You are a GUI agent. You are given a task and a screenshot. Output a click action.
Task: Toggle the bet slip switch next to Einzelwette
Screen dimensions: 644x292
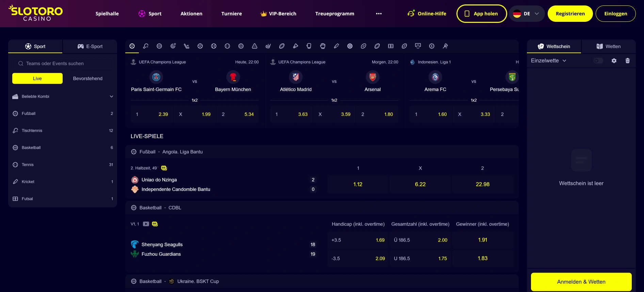(x=598, y=61)
